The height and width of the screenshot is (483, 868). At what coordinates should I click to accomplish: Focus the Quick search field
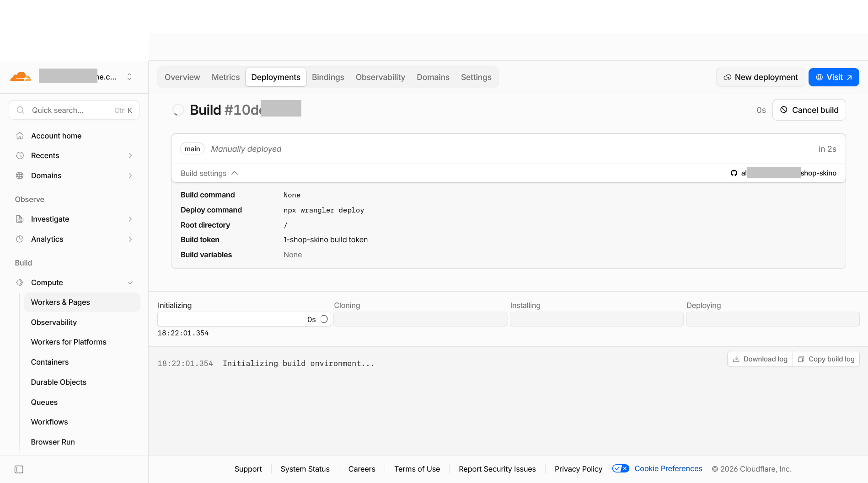point(74,110)
